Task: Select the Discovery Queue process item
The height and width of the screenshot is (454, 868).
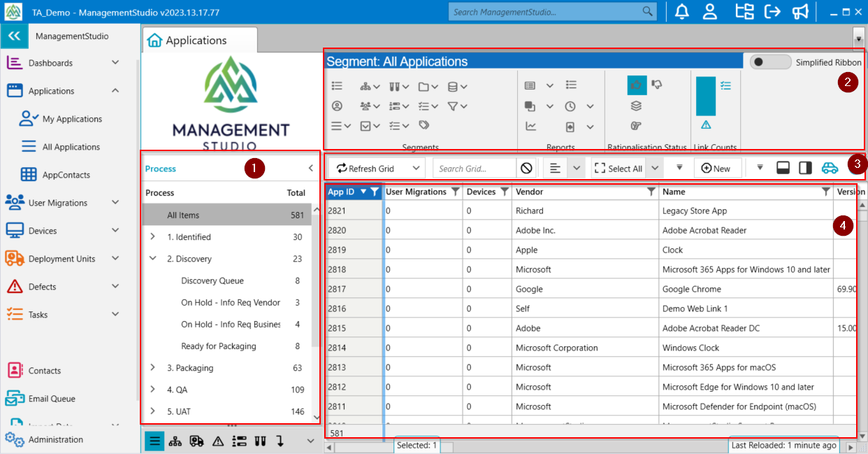Action: pyautogui.click(x=212, y=281)
